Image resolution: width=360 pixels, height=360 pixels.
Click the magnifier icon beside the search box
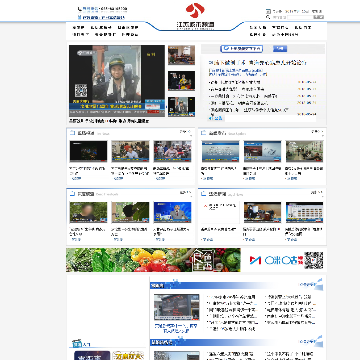[x=268, y=17]
